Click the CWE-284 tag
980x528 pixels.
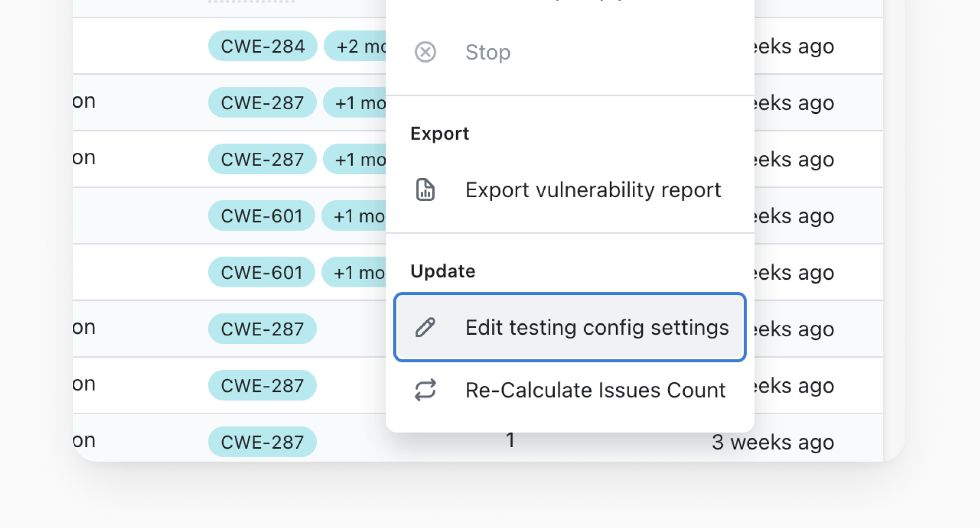263,46
